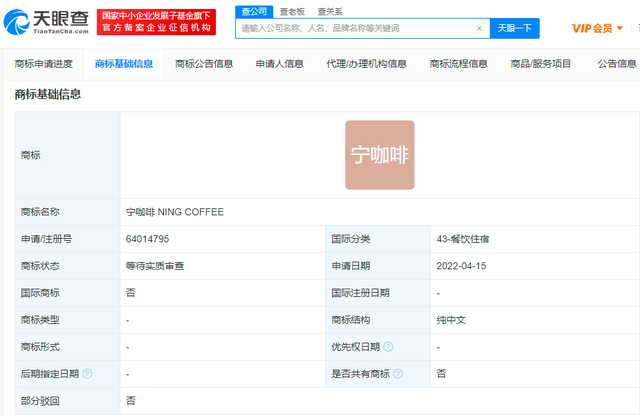Viewport: 640px width, 416px height.
Task: Click help icon beside 优先权日期
Action: pyautogui.click(x=387, y=347)
